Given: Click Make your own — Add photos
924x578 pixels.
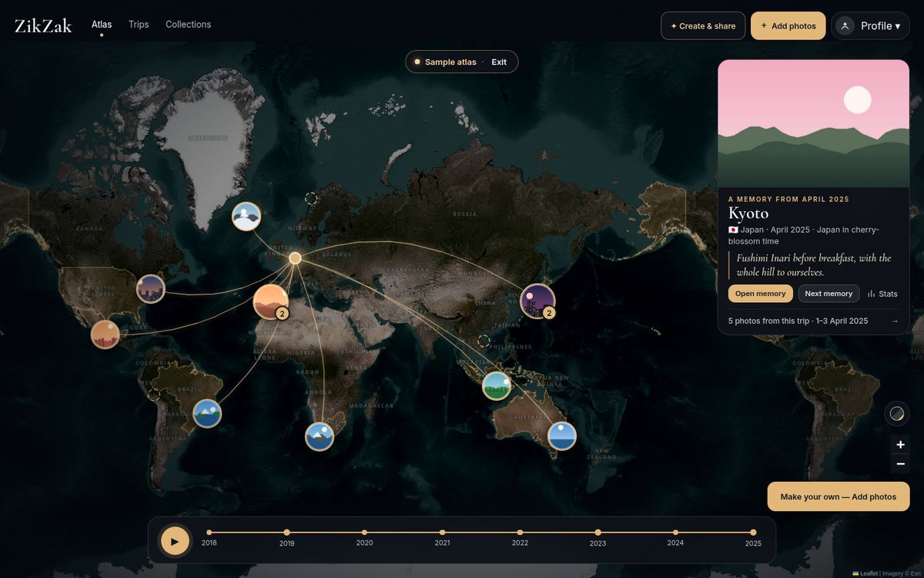Looking at the screenshot, I should [839, 497].
